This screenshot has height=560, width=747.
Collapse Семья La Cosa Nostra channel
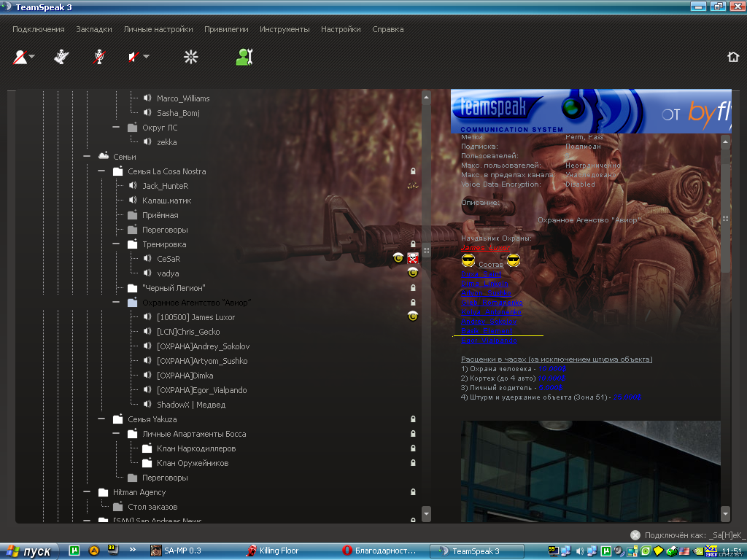click(101, 171)
